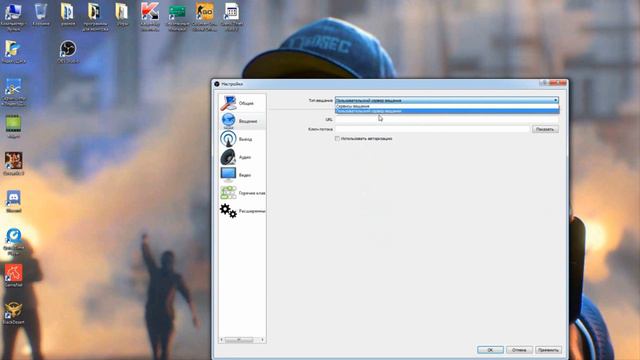
Task: Select the Корзина recycle bin icon
Action: [41, 15]
